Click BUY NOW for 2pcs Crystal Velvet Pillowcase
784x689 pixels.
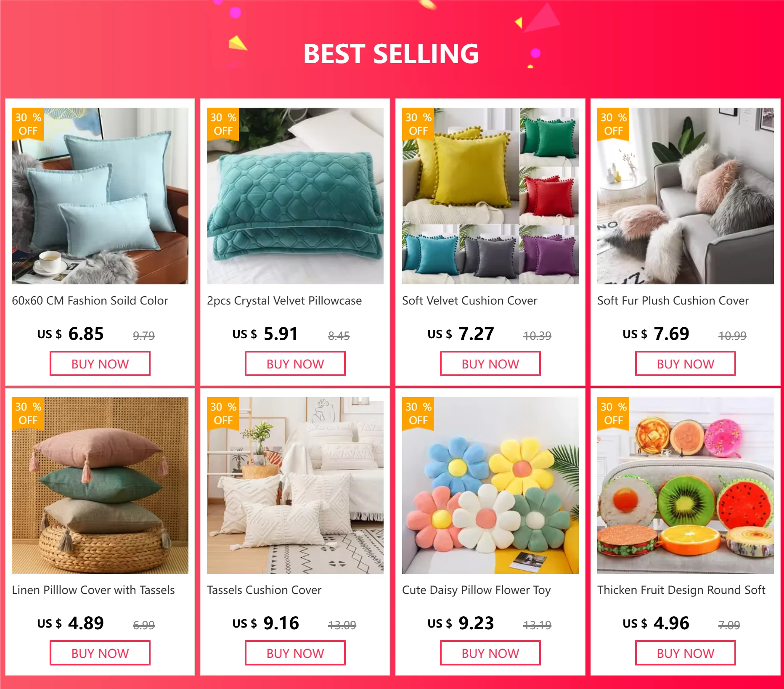tap(295, 363)
